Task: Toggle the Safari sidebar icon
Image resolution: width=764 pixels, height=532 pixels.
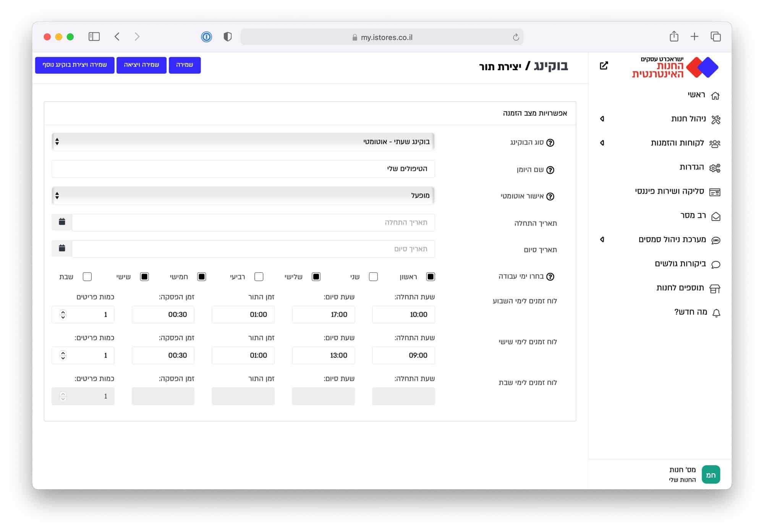Action: pyautogui.click(x=94, y=37)
